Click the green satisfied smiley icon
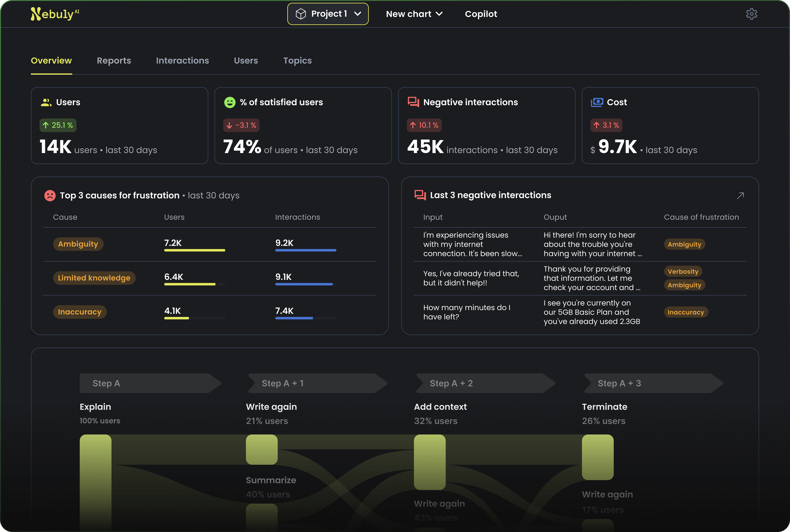The width and height of the screenshot is (790, 532). point(230,102)
